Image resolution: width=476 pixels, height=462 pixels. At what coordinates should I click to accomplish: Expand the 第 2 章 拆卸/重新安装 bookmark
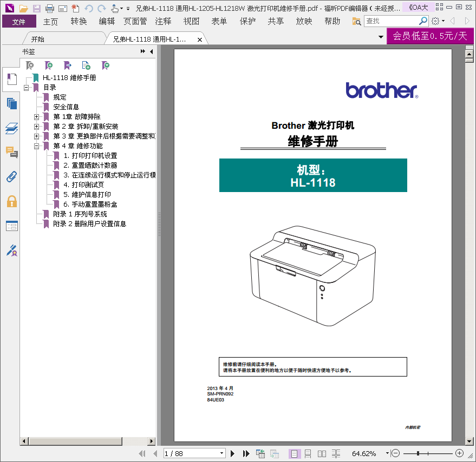(x=36, y=127)
